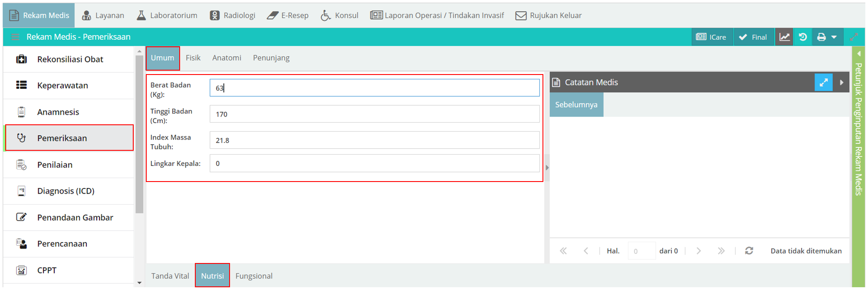The image size is (868, 289).
Task: Click the Keperawatan list icon
Action: click(x=21, y=85)
